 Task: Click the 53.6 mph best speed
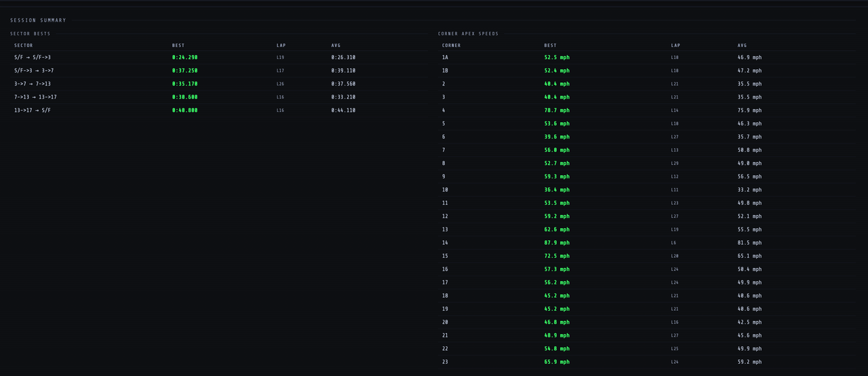[x=557, y=124]
